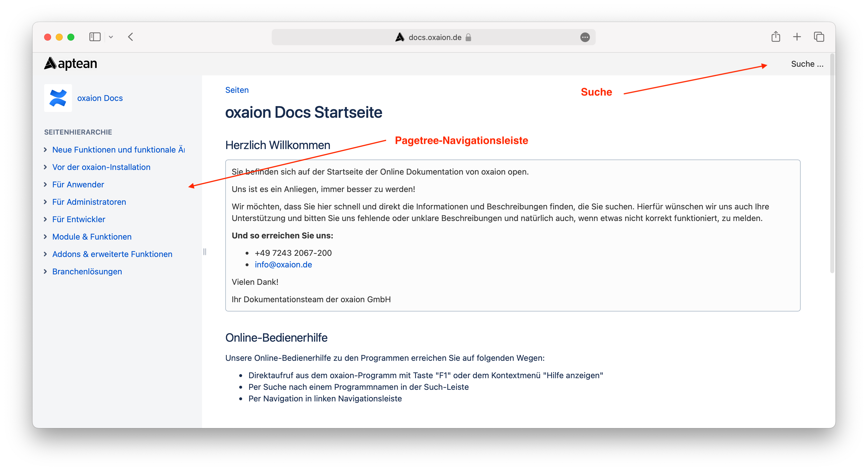Click the phone number +49 7243 2067-200
This screenshot has height=471, width=868.
(x=293, y=253)
